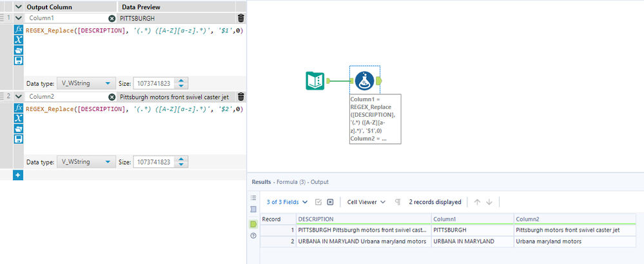Image resolution: width=644 pixels, height=264 pixels.
Task: Select the DESCRIPTION column header
Action: coord(364,219)
